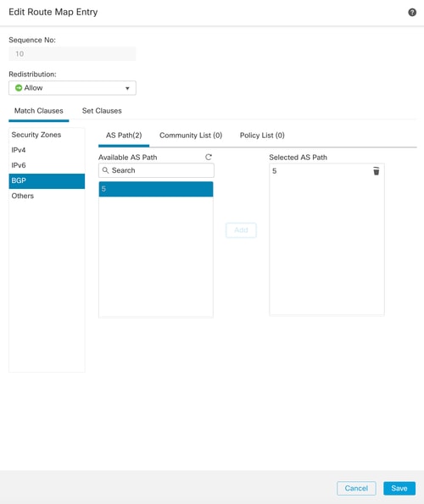Expand Redistribution using the dropdown arrow

click(127, 88)
